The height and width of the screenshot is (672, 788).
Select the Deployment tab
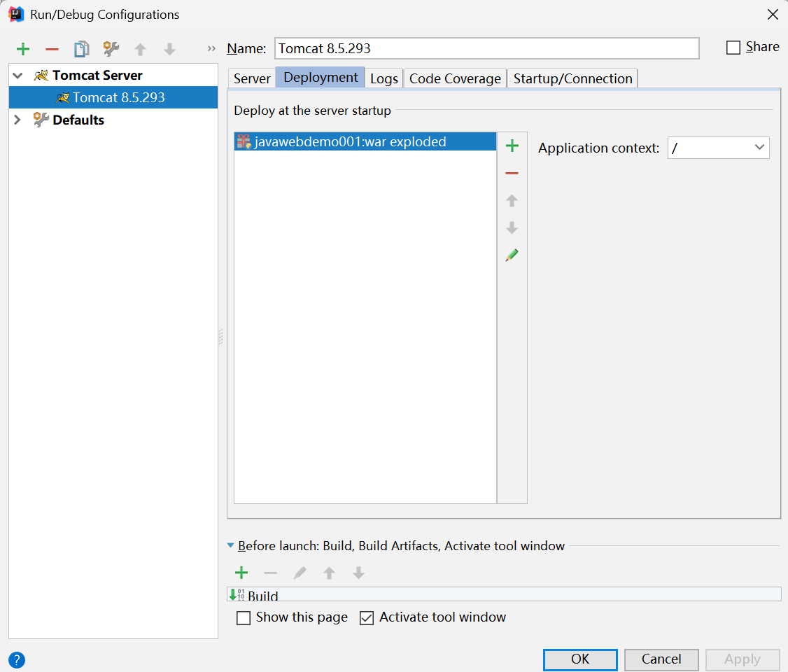pos(321,78)
